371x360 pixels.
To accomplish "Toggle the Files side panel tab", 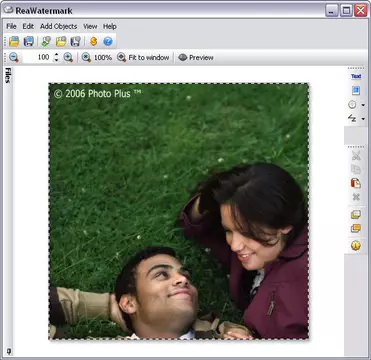I will [x=8, y=75].
